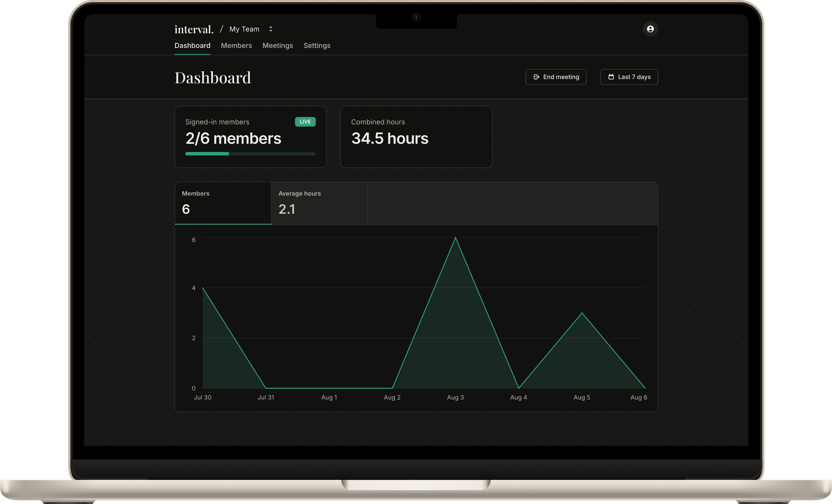Click the signed-in members progress bar
Viewport: 832px width, 504px height.
250,153
